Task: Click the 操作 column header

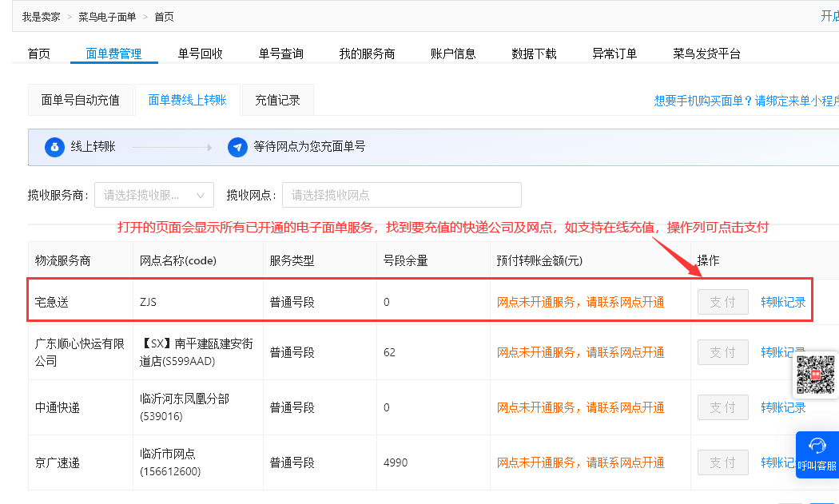Action: pos(709,261)
